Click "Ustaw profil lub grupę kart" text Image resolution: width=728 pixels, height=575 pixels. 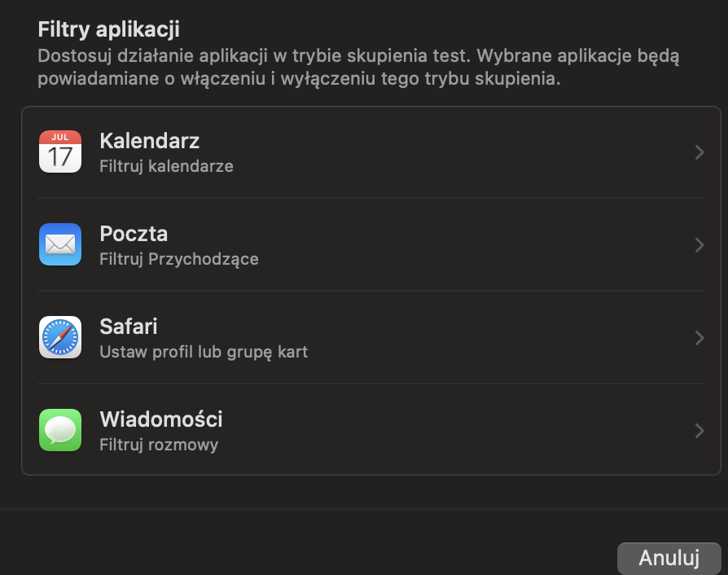coord(203,352)
